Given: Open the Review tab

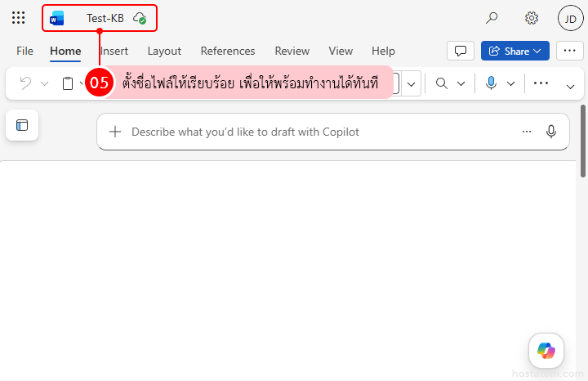Looking at the screenshot, I should point(292,51).
